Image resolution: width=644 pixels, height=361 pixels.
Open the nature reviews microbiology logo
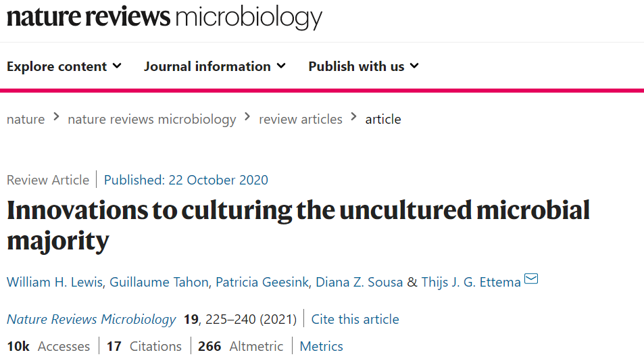point(164,18)
